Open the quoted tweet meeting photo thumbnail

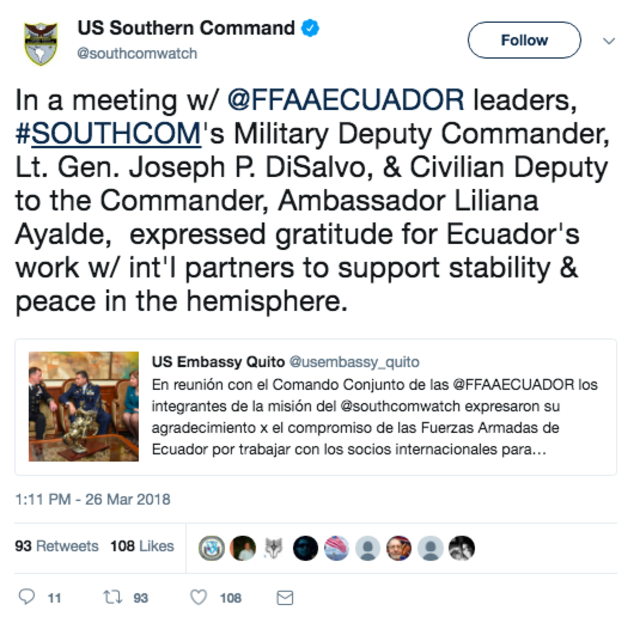pyautogui.click(x=84, y=407)
